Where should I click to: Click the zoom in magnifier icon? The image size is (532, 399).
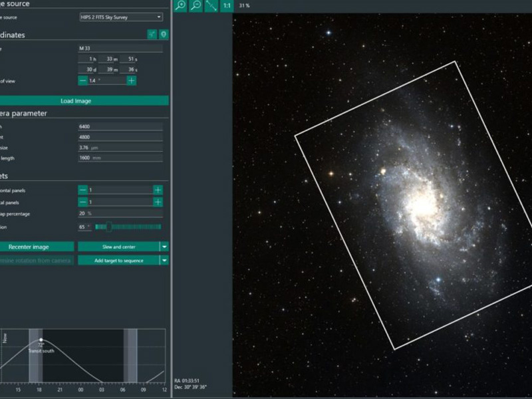point(180,5)
